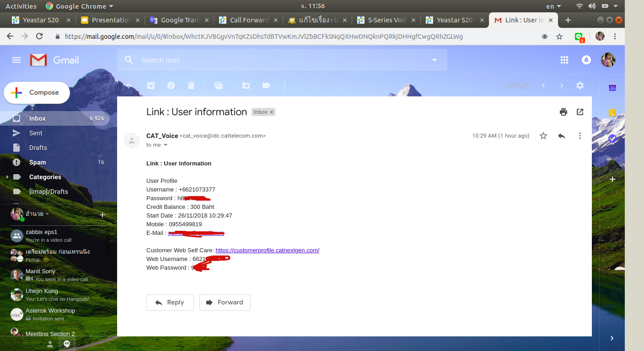Open Gmail settings gear
The image size is (644, 351).
[580, 85]
